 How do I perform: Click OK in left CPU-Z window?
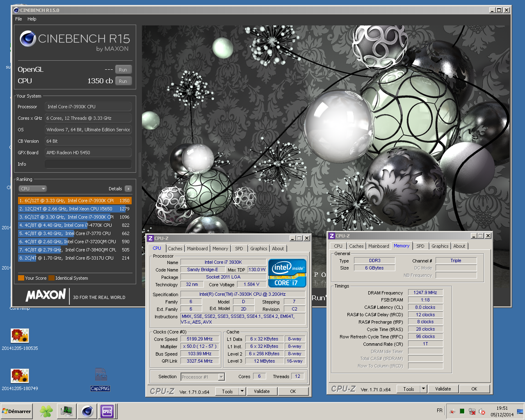[x=293, y=391]
